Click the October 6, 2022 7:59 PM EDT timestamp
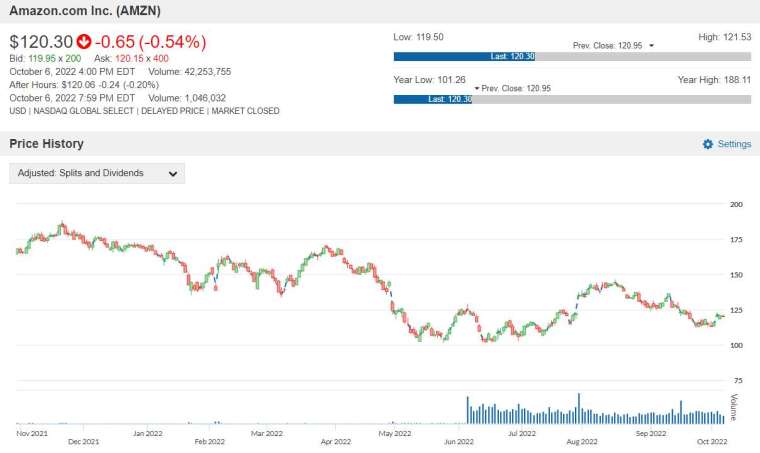 [72, 98]
